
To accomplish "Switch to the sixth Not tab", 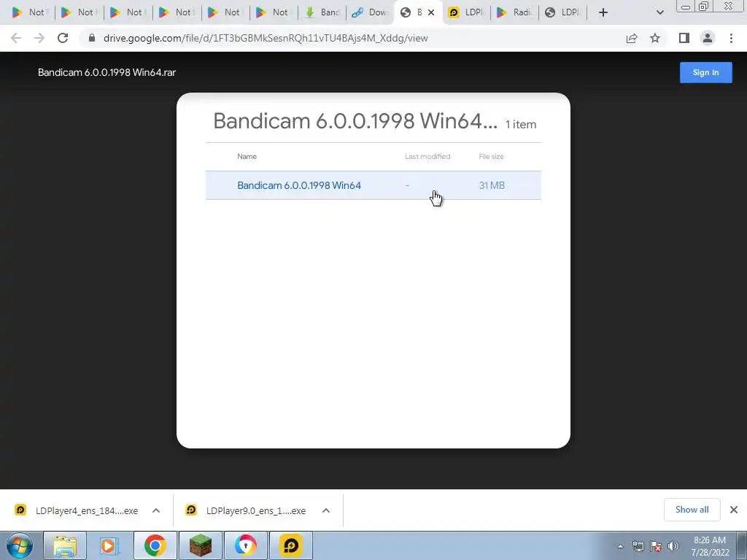I will point(273,12).
